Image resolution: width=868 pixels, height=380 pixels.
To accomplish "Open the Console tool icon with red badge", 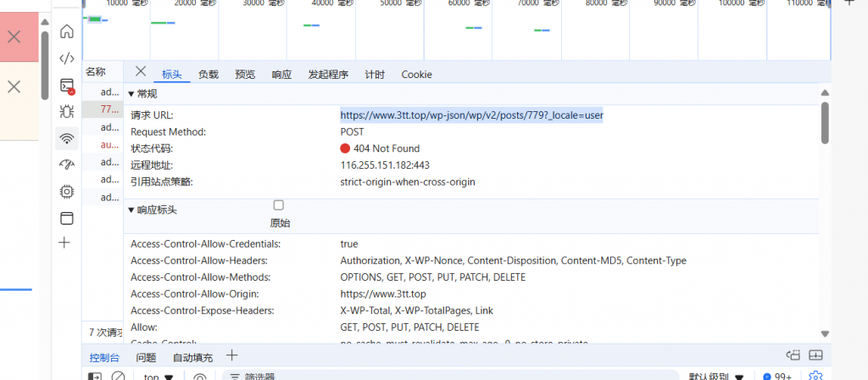I will (66, 86).
